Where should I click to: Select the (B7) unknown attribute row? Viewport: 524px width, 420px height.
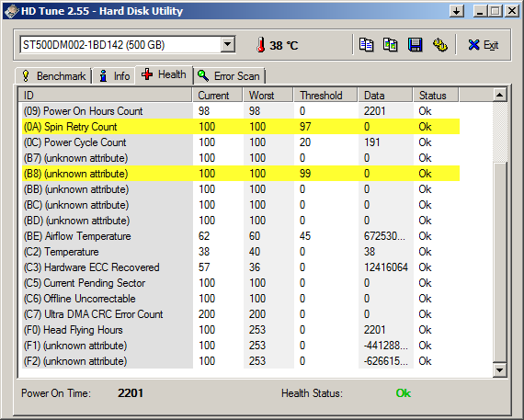(241, 158)
